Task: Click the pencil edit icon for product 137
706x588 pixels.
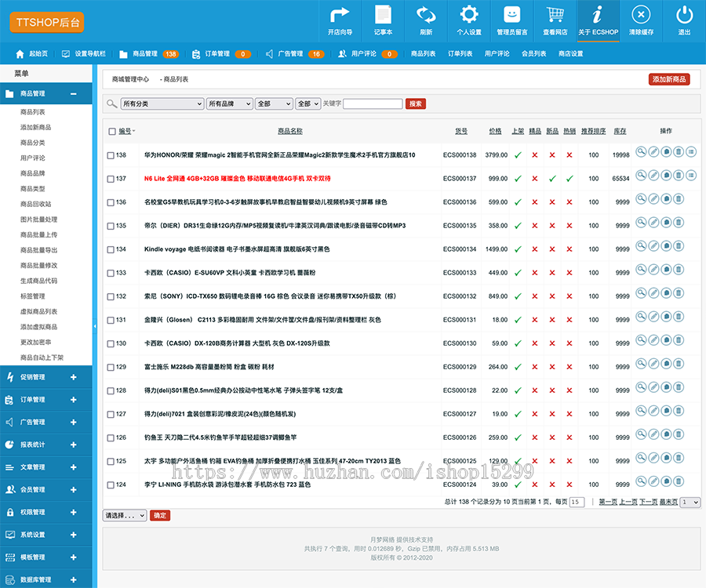Action: [653, 175]
